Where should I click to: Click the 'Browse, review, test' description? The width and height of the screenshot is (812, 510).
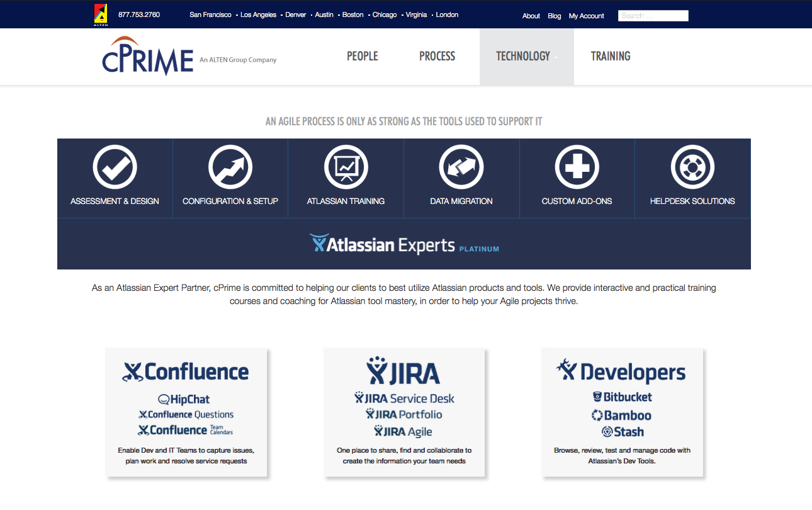622,456
